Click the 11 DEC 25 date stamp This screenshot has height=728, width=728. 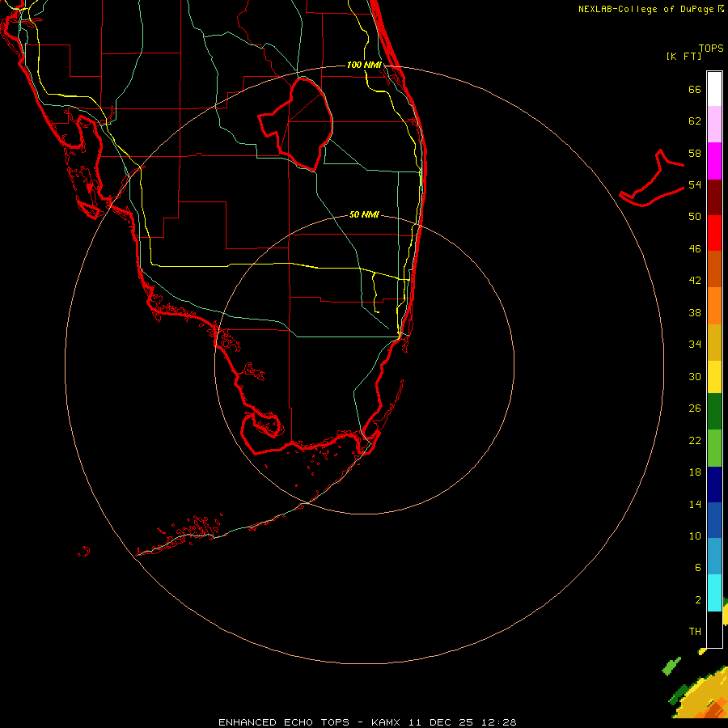click(441, 722)
